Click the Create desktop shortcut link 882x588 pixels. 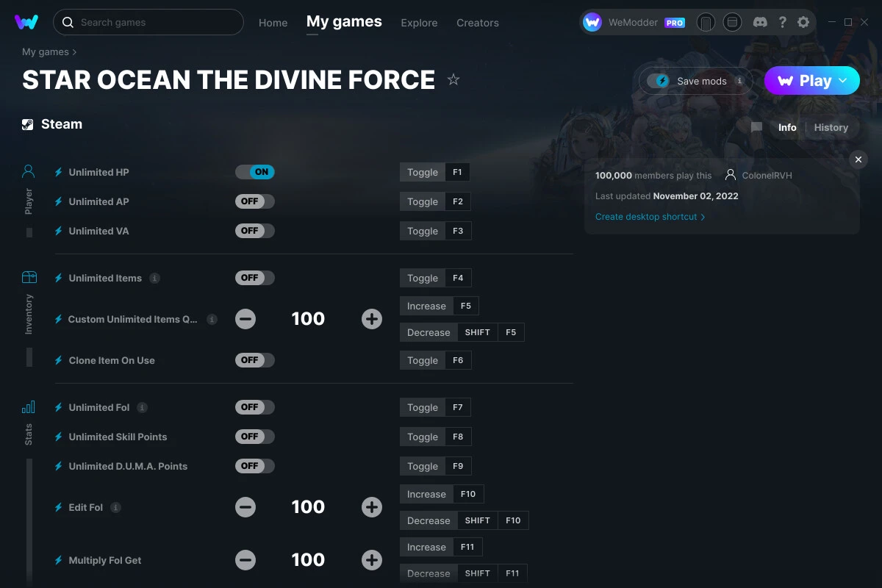[x=646, y=217]
